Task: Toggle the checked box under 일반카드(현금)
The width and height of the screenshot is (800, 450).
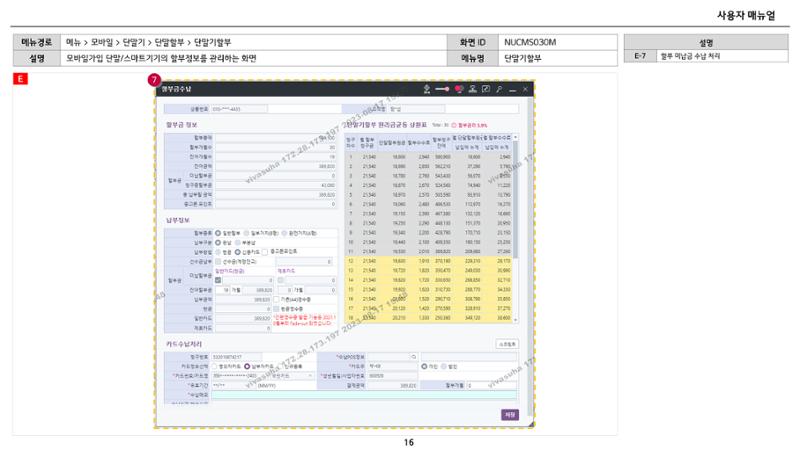Action: tap(218, 280)
